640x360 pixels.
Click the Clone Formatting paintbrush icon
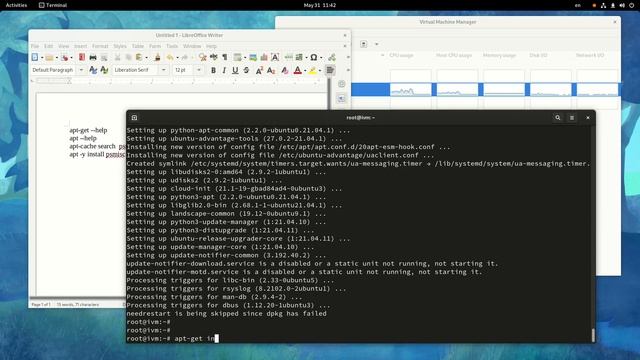(157, 58)
